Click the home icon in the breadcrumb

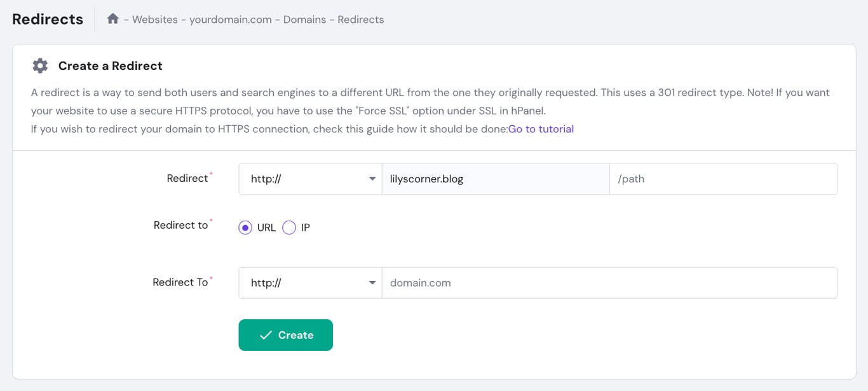112,18
